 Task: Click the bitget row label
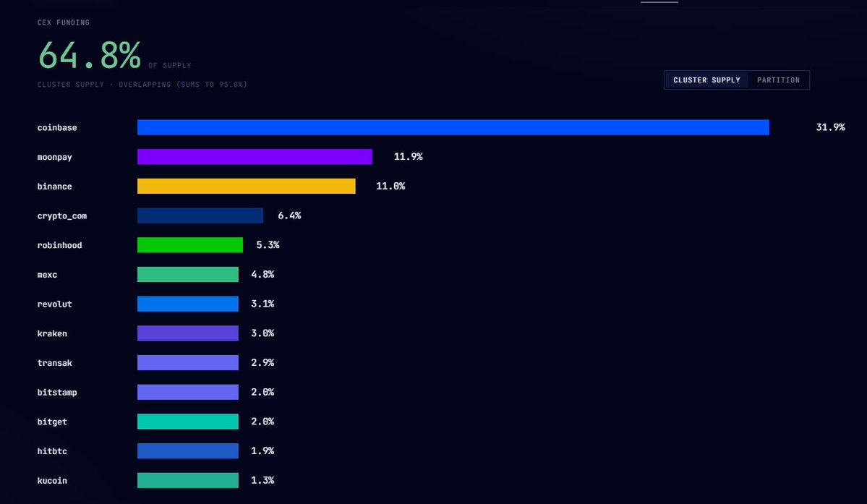[x=52, y=422]
